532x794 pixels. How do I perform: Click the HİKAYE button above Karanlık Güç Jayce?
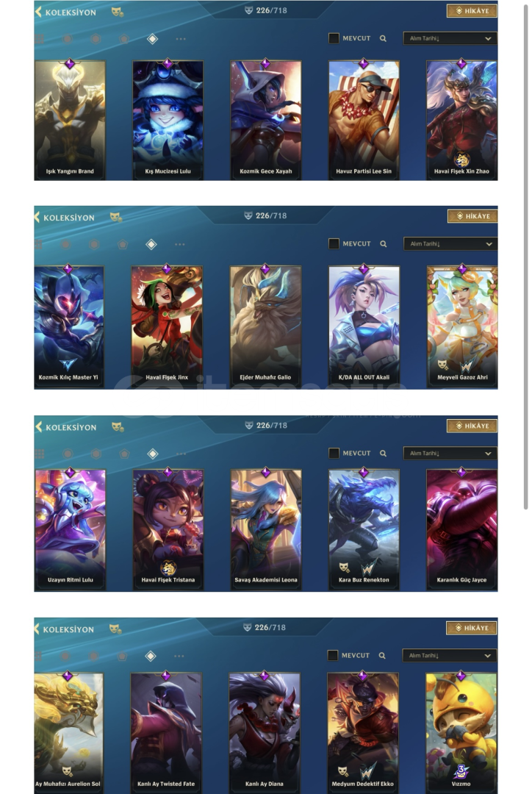[472, 426]
